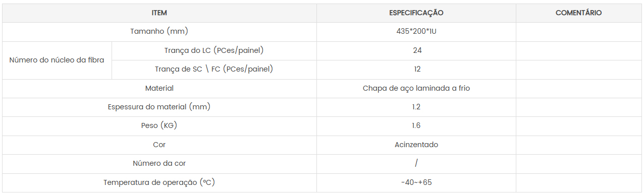Image resolution: width=644 pixels, height=195 pixels.
Task: Select the Material row label
Action: [x=159, y=88]
